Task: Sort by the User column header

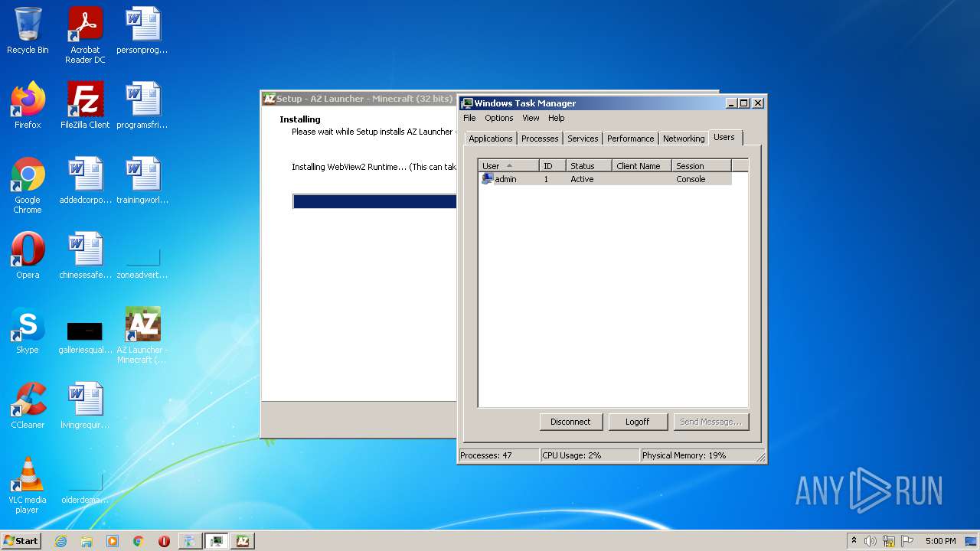Action: (508, 166)
